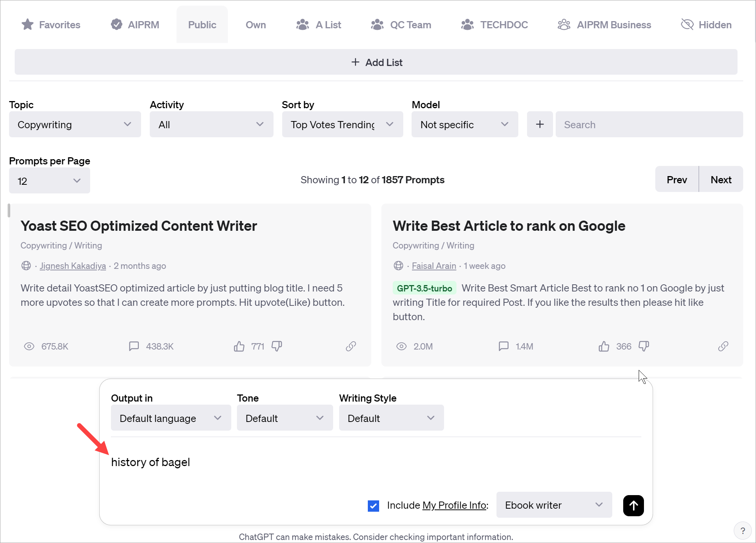Change Prompts per Page from 12

click(x=49, y=180)
